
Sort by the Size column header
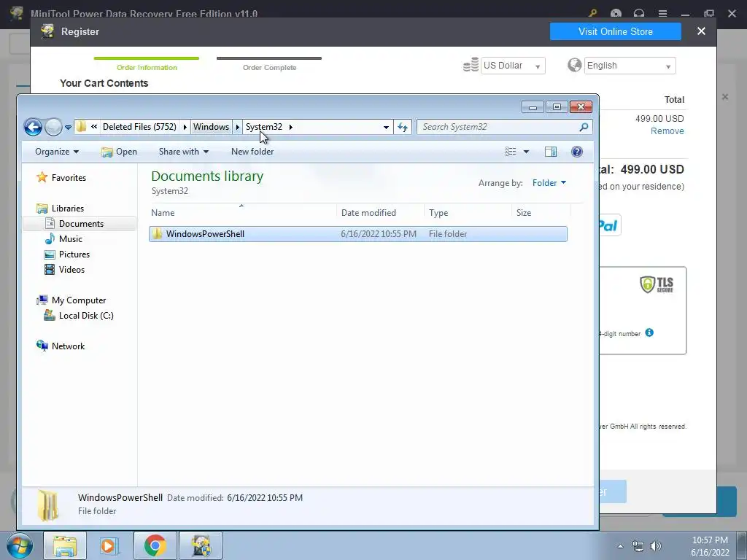(541, 212)
